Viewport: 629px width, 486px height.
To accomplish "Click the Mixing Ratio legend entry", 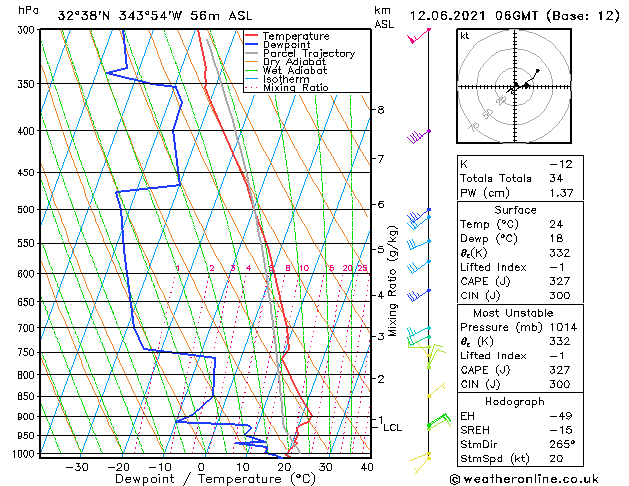I will (x=287, y=88).
